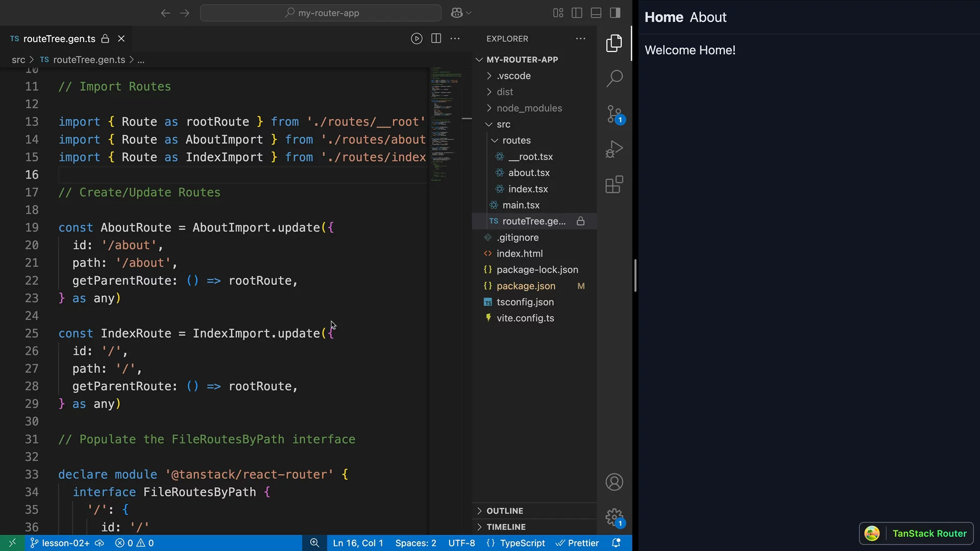The image size is (980, 551).
Task: Click the my-router-app command center search box
Action: pyautogui.click(x=321, y=13)
